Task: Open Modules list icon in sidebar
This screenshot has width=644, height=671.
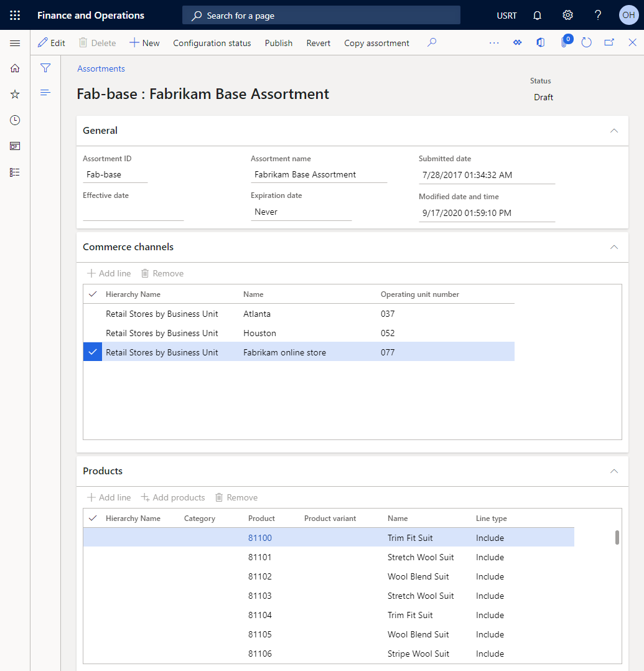Action: click(x=15, y=172)
